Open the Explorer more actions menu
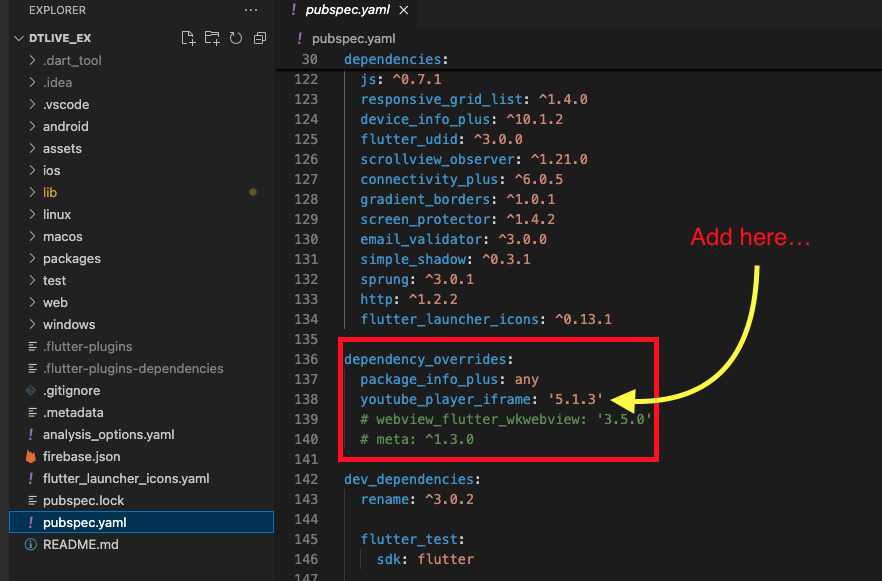Image resolution: width=882 pixels, height=581 pixels. pos(251,10)
